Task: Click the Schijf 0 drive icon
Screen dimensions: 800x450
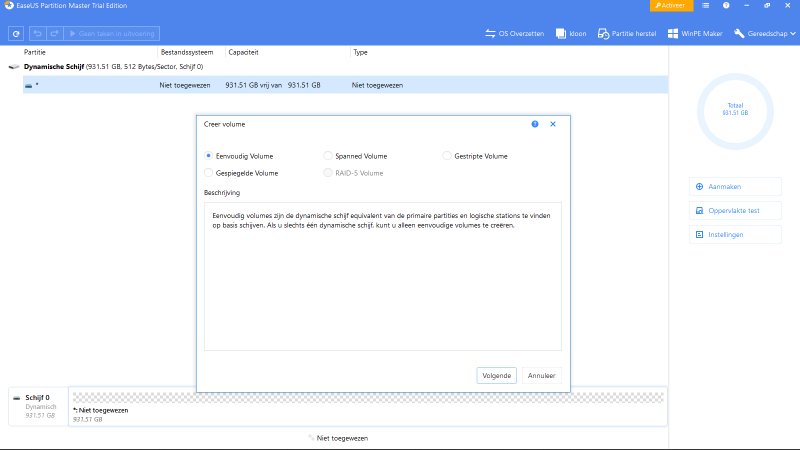Action: 16,397
